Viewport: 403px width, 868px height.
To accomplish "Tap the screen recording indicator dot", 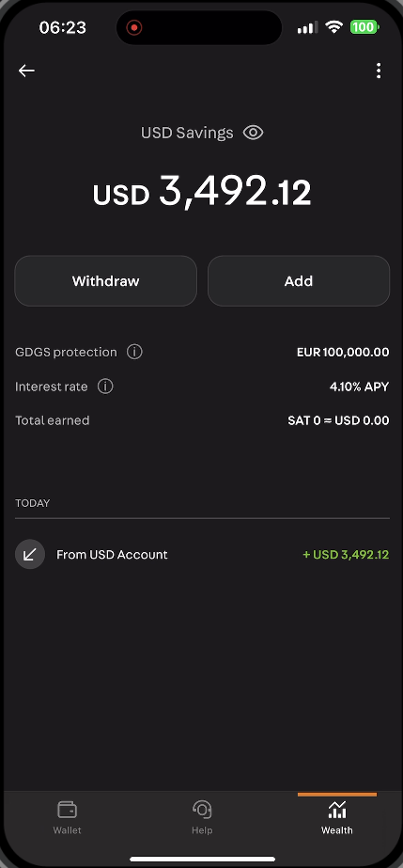I will point(133,27).
